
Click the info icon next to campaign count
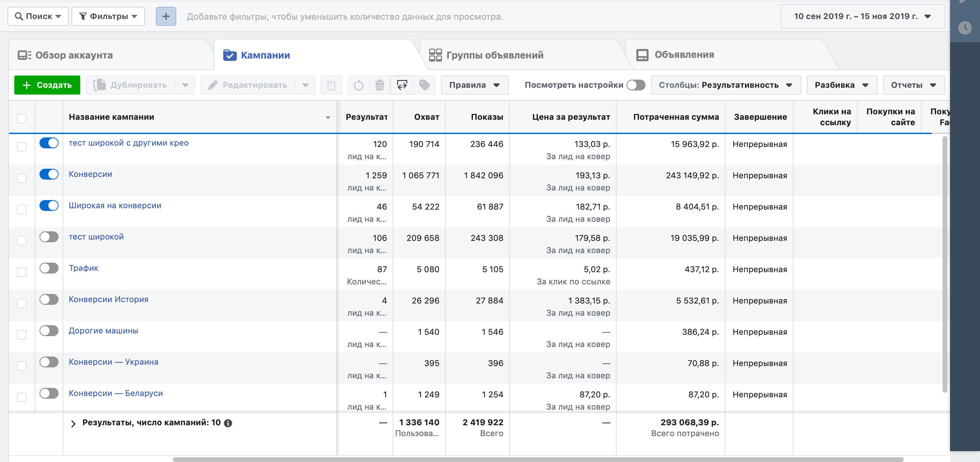pos(228,423)
